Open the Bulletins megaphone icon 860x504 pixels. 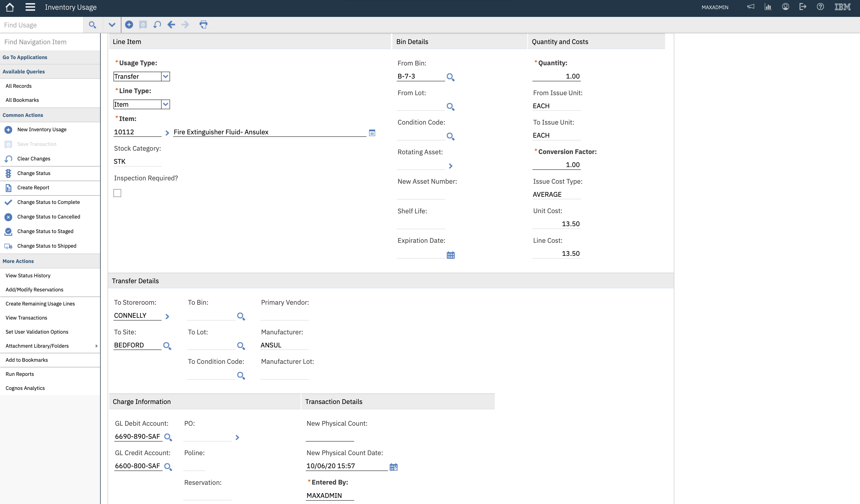pyautogui.click(x=750, y=7)
